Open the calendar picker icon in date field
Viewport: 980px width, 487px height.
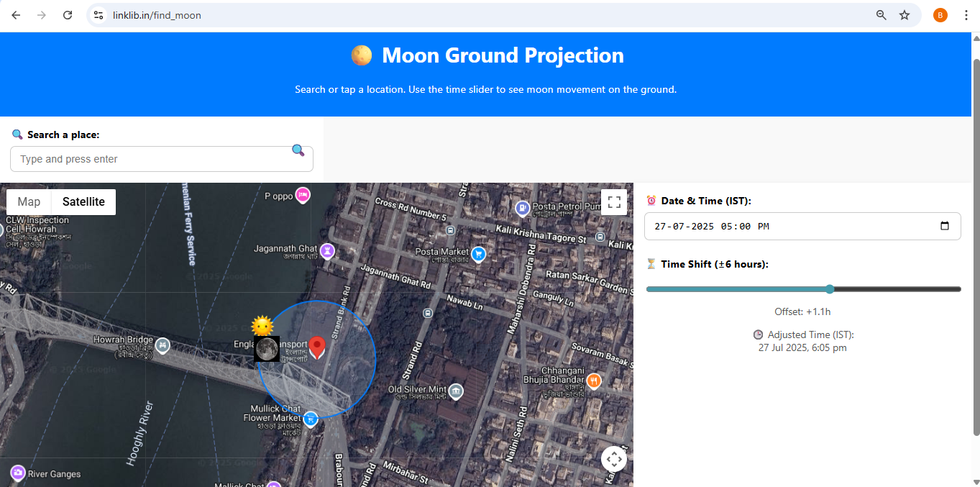pos(945,226)
